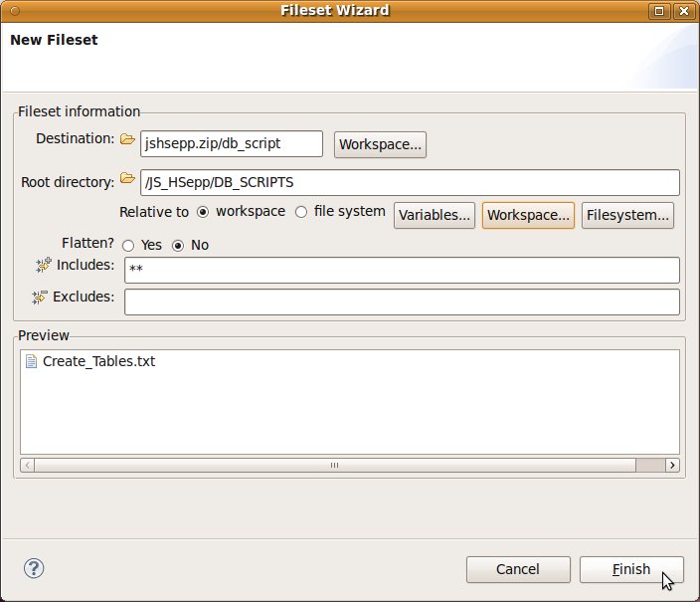
Task: Click Workspace button under Root directory
Action: (x=528, y=215)
